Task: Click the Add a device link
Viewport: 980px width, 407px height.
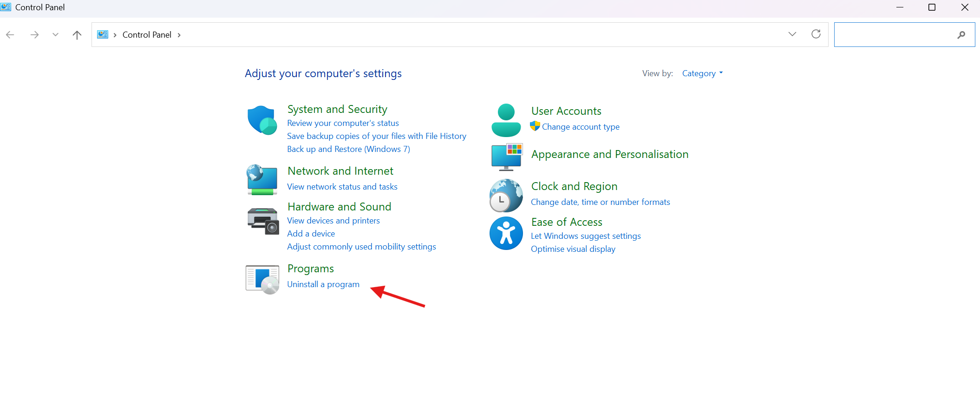Action: (x=311, y=234)
